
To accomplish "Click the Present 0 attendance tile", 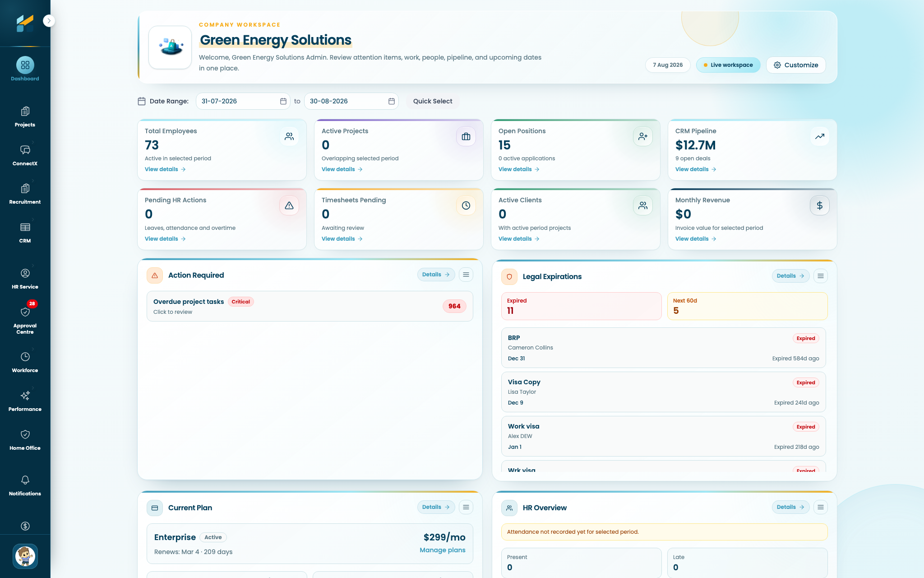I will pyautogui.click(x=581, y=563).
